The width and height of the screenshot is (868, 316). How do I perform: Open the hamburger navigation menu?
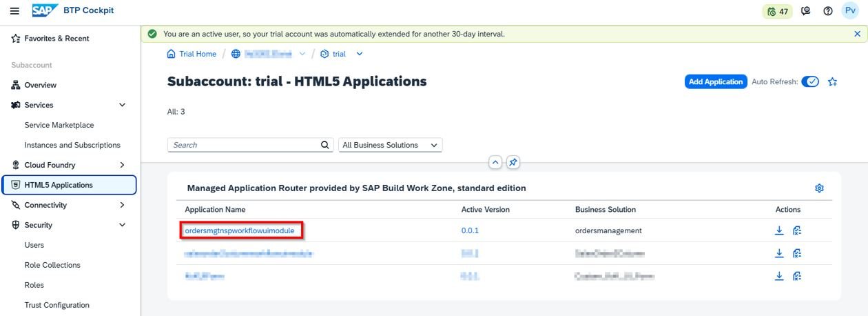14,11
